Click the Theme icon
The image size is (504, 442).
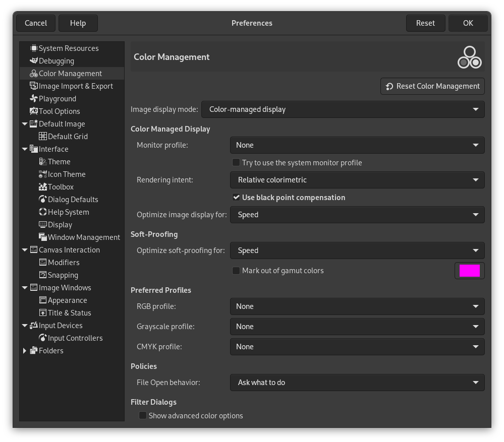pos(43,161)
